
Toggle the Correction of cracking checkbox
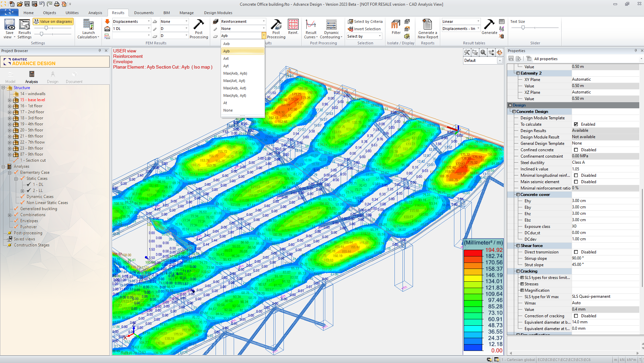(576, 316)
